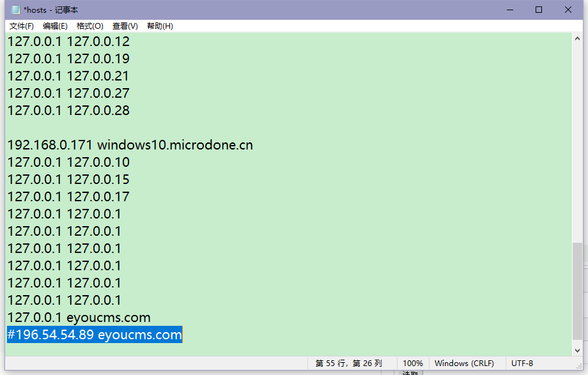Viewport: 588px width, 375px height.
Task: Click the highlighted #196.54.54.89 eyoucms.com line
Action: [95, 335]
